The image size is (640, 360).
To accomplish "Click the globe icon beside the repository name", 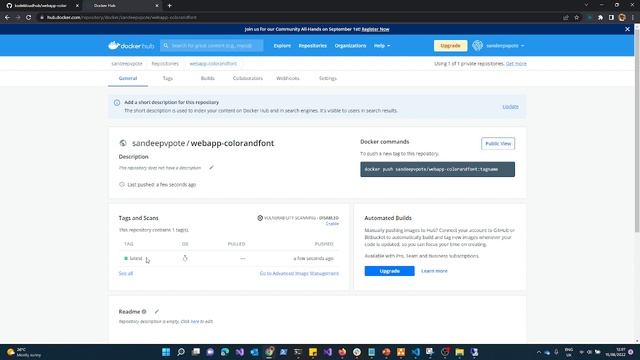I will 123,143.
